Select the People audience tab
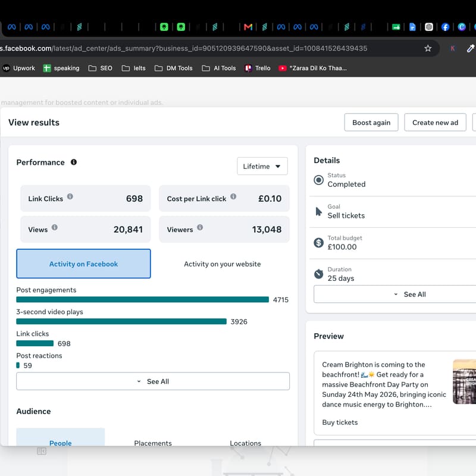 61,437
